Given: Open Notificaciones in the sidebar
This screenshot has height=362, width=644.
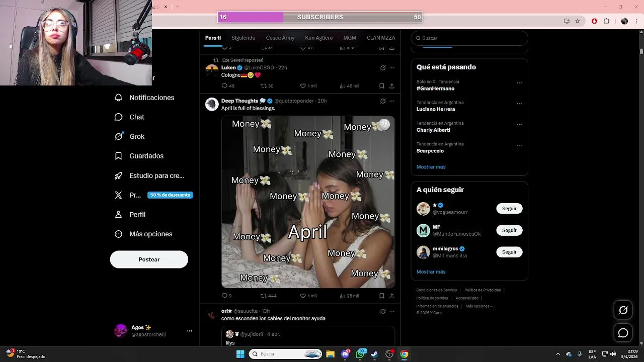Looking at the screenshot, I should click(x=144, y=98).
